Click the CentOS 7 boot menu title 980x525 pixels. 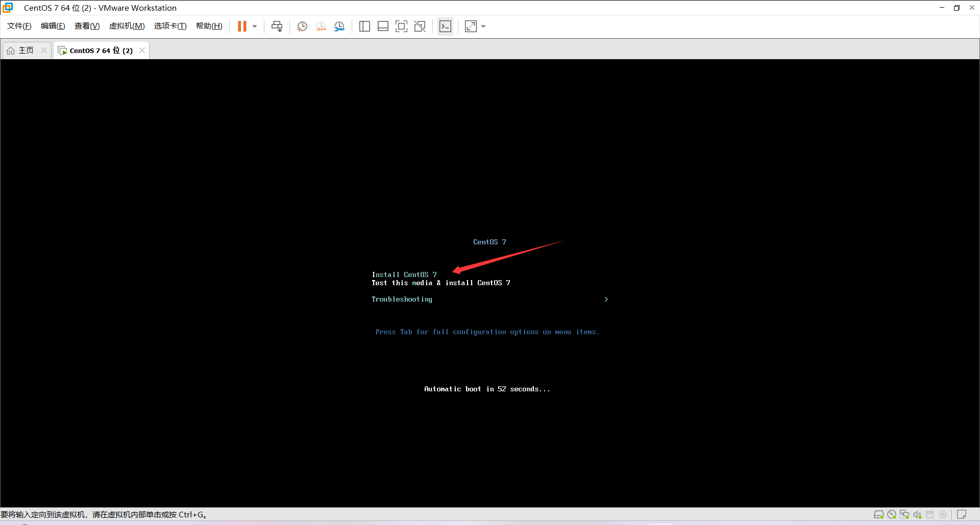tap(489, 242)
